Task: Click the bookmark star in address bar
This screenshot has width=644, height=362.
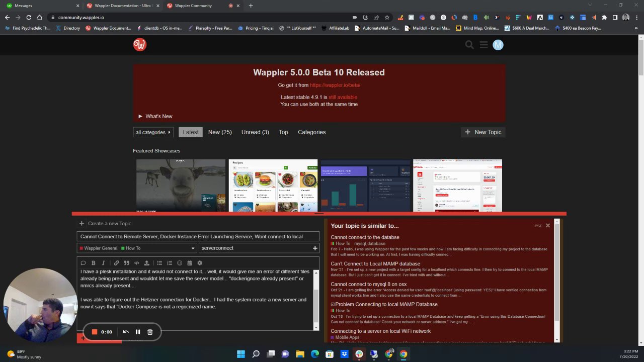Action: (387, 17)
